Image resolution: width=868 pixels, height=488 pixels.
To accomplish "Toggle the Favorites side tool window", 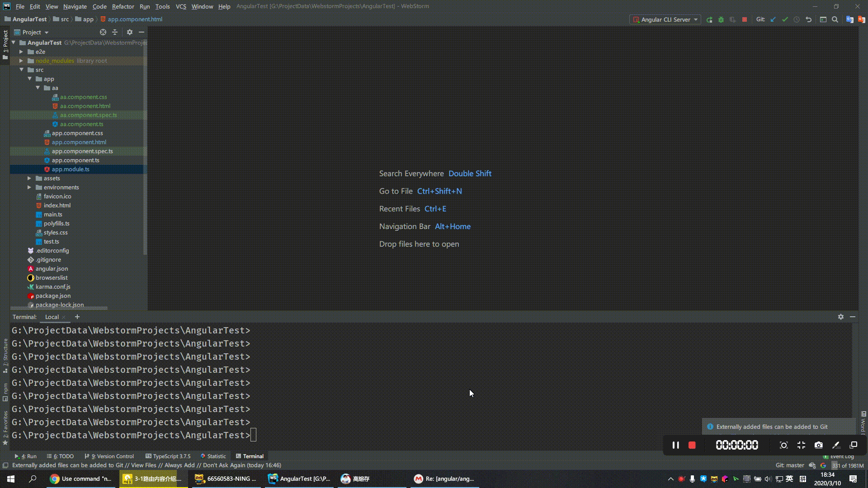I will tap(5, 427).
